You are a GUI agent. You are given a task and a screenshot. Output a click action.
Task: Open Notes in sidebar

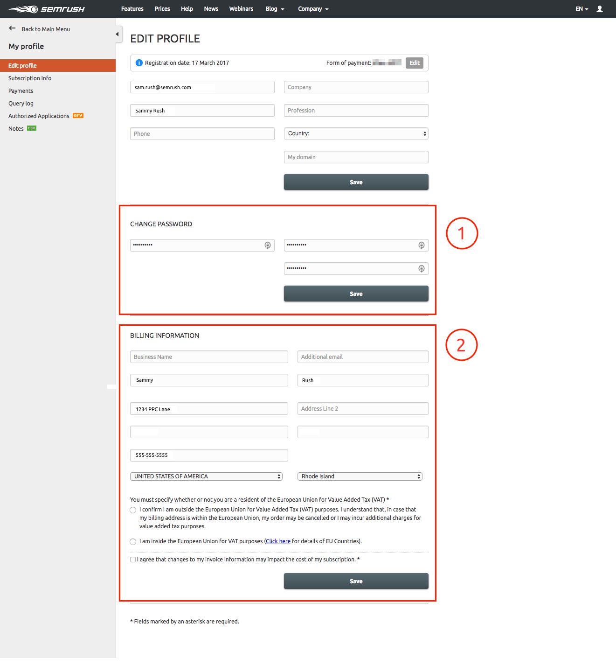pyautogui.click(x=16, y=129)
